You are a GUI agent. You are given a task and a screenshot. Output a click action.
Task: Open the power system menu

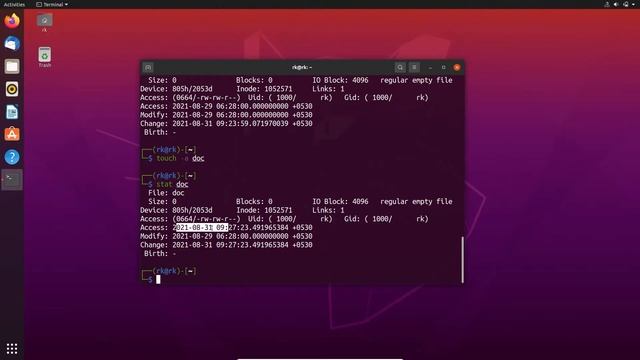point(627,4)
